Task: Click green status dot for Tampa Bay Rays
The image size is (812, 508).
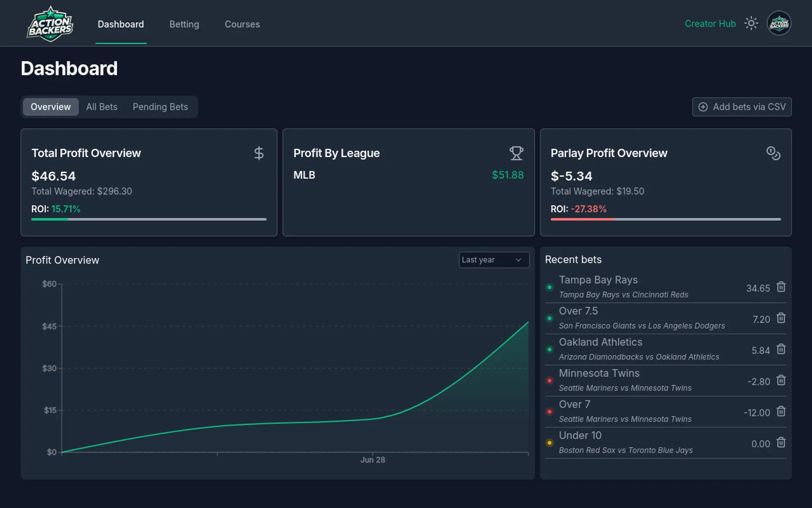Action: point(549,287)
